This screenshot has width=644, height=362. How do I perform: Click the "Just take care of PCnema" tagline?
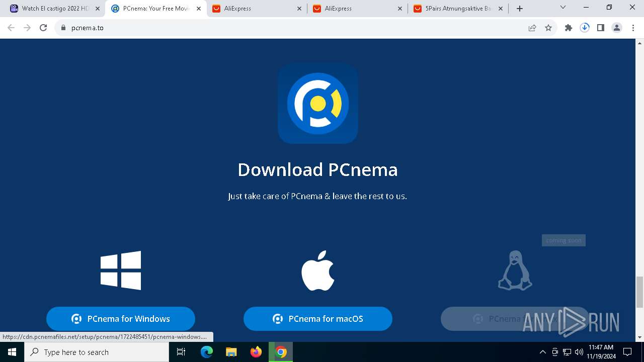[317, 196]
